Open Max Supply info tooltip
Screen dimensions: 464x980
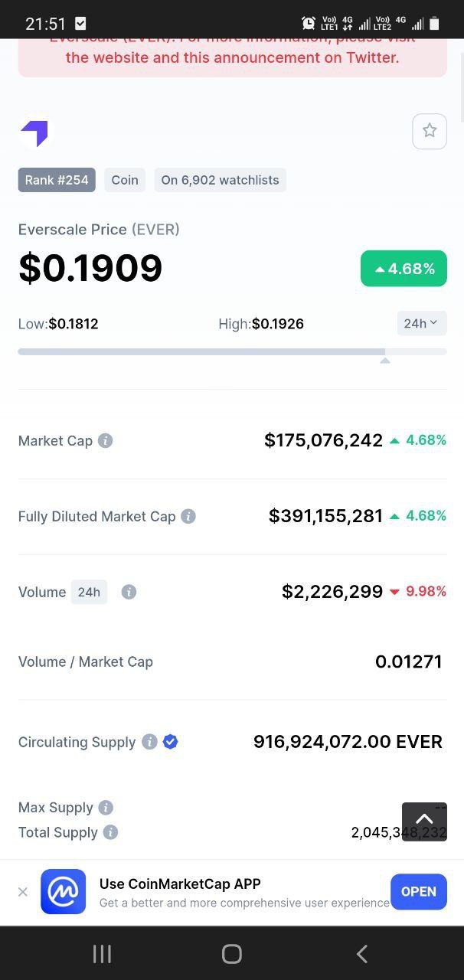point(106,808)
